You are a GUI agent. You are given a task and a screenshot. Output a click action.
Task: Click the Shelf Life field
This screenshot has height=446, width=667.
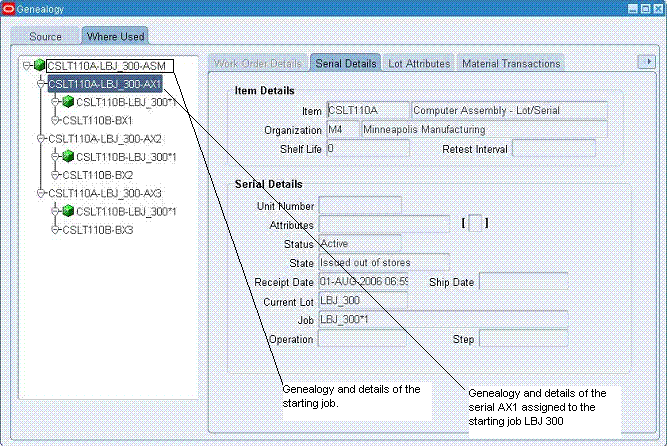click(x=368, y=149)
